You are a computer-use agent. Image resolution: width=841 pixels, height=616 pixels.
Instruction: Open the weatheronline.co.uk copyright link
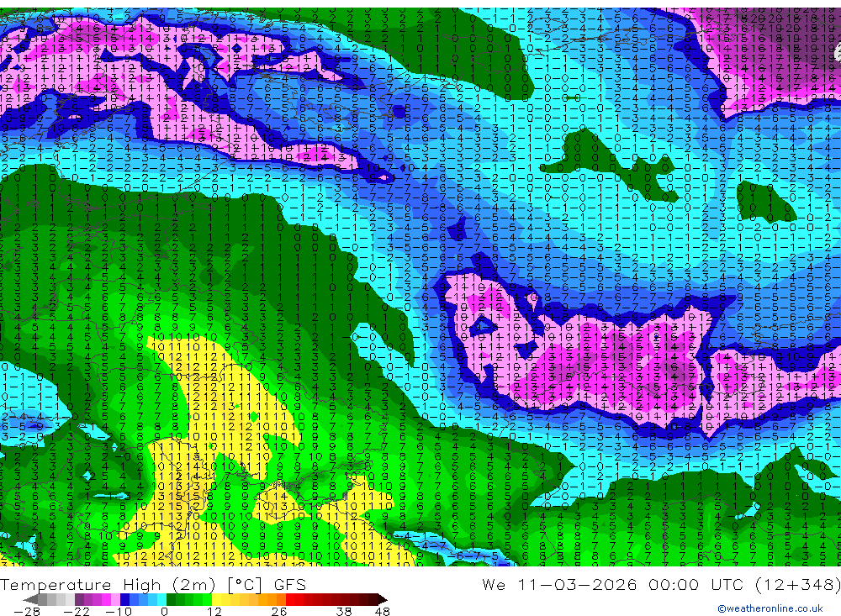[770, 608]
